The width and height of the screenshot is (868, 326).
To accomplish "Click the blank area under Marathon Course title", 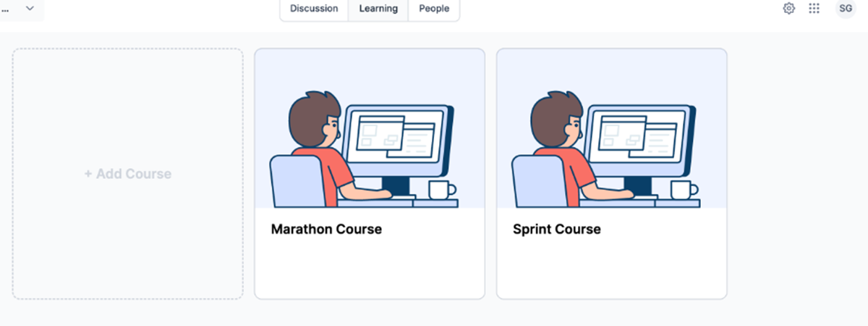I will coord(370,267).
